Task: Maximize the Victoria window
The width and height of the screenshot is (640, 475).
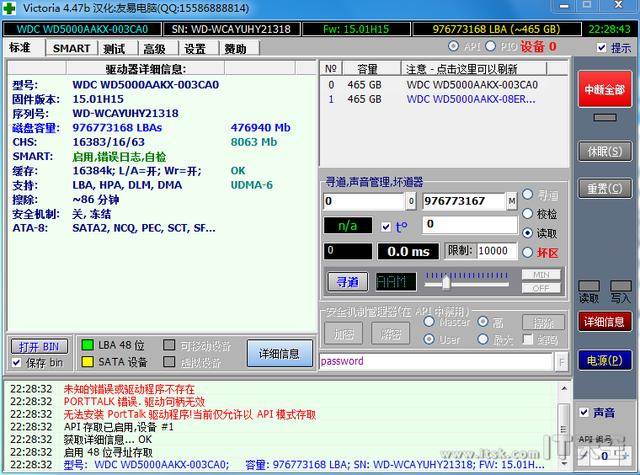Action: coord(587,5)
